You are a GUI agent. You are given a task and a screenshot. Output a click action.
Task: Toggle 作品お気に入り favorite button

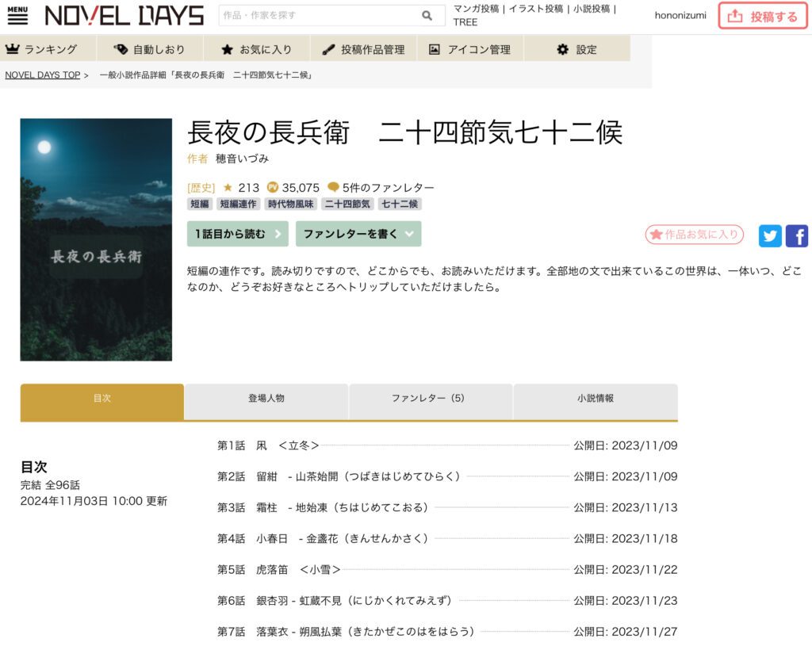point(694,235)
